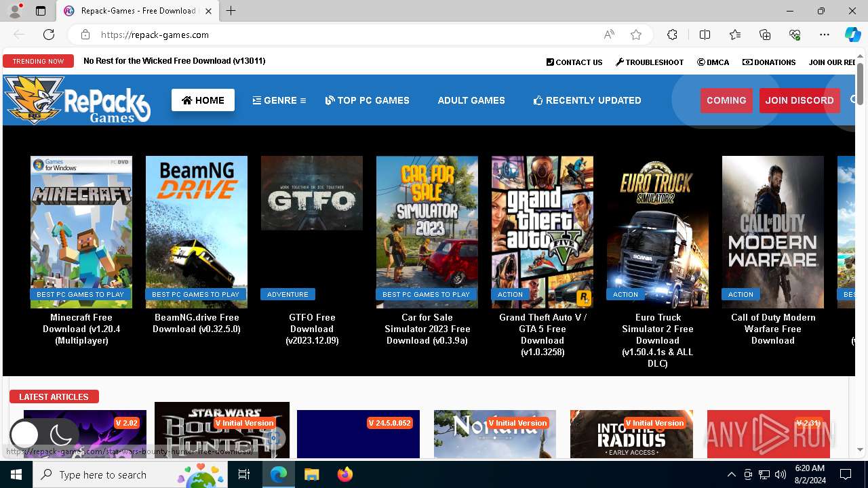Click the TRENDING NOW label

click(x=38, y=61)
